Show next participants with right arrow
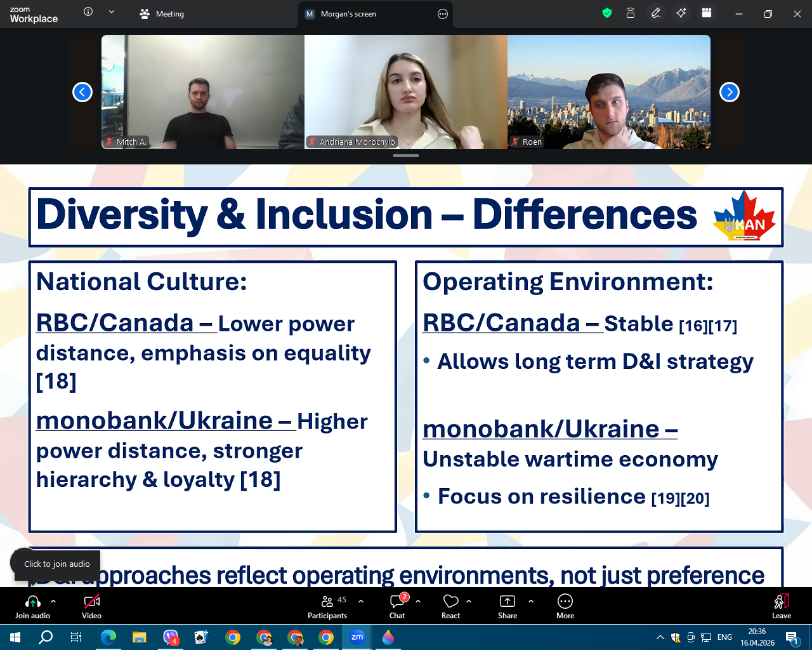The width and height of the screenshot is (812, 650). [x=730, y=92]
